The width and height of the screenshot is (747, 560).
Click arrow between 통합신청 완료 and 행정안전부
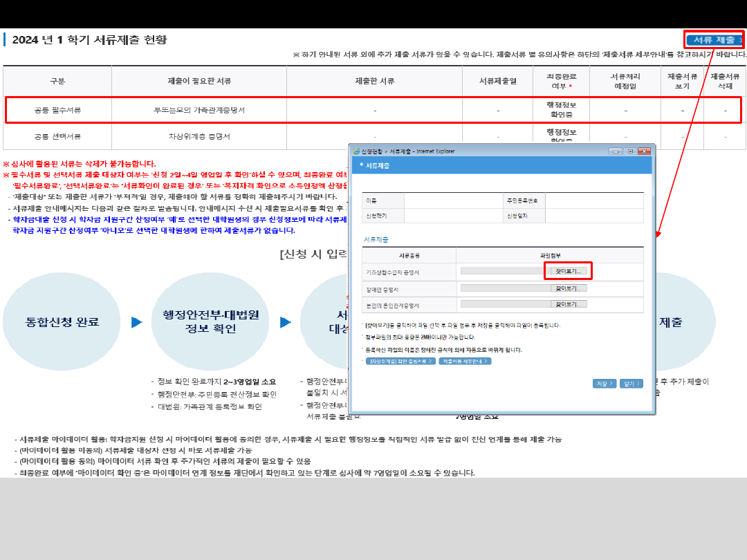136,322
